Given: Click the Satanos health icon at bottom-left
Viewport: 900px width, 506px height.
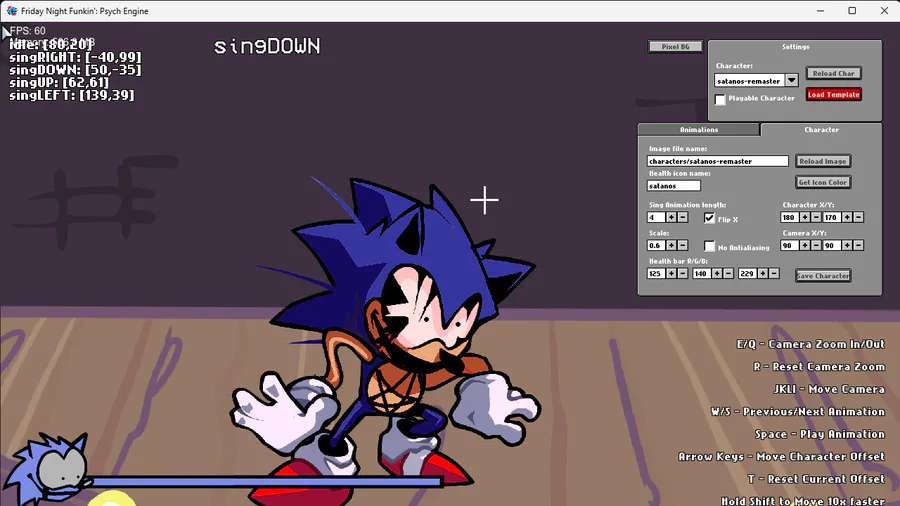Looking at the screenshot, I should (47, 469).
